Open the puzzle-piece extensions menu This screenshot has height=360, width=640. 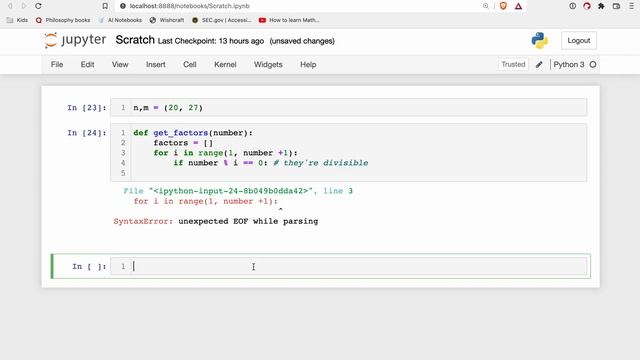601,6
